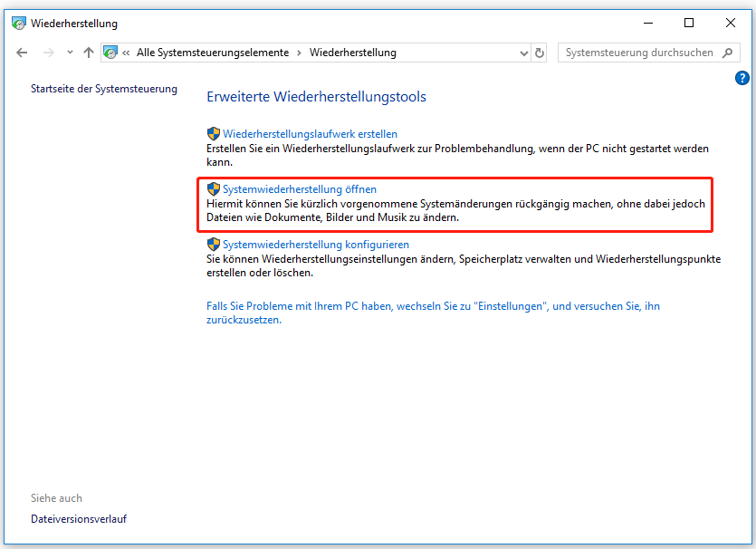756x549 pixels.
Task: Open Startseite der Systemsteuerung
Action: coord(103,89)
